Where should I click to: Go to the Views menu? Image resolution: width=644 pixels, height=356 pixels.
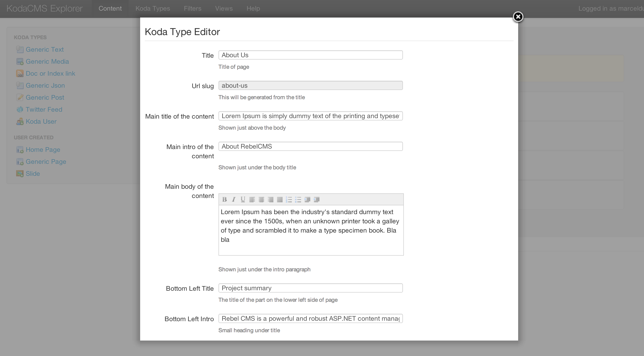224,9
